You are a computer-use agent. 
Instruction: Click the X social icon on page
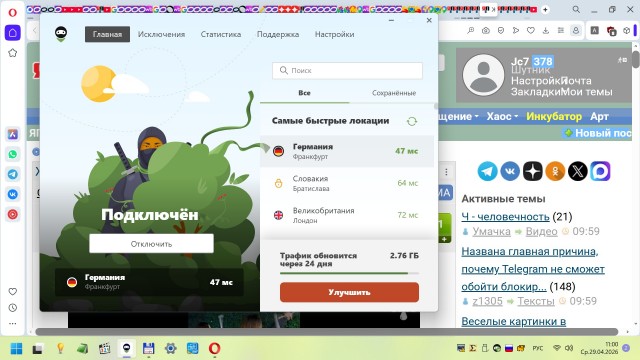[x=578, y=171]
